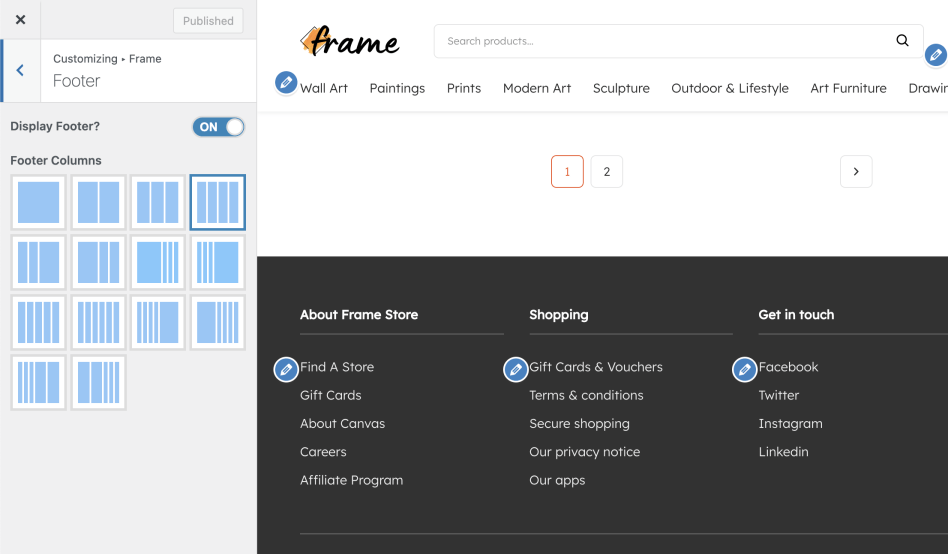
Task: Click the search magnifier icon
Action: pos(902,41)
